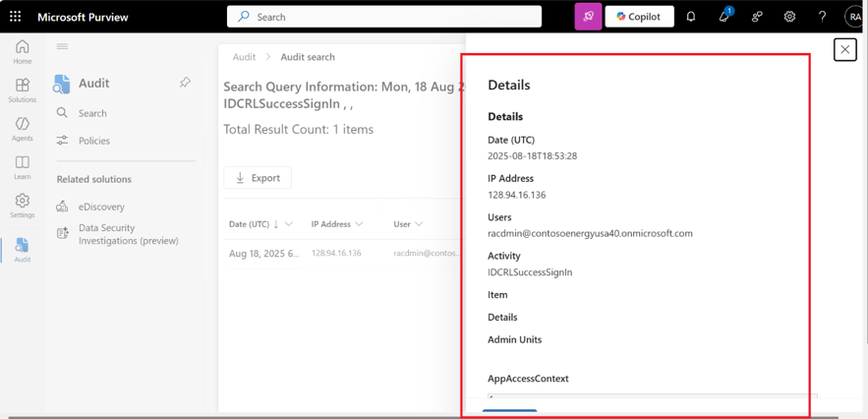Pin the Audit solution with pin icon

coord(185,84)
